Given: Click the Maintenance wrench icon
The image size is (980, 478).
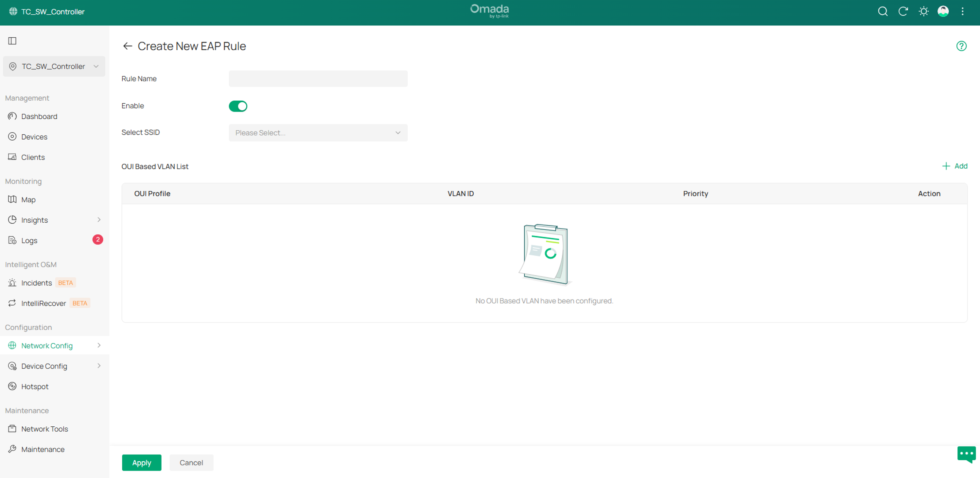Looking at the screenshot, I should (12, 449).
